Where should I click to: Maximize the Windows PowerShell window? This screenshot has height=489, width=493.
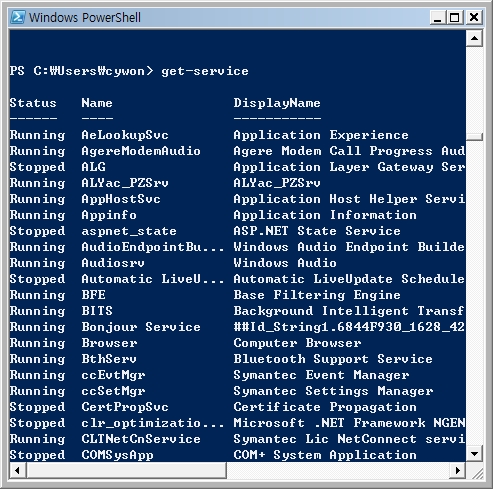pyautogui.click(x=454, y=17)
